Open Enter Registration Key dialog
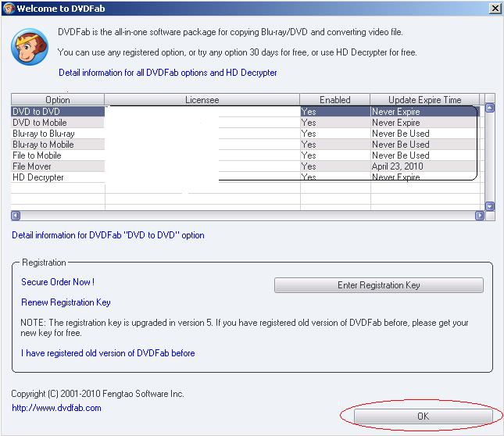The height and width of the screenshot is (436, 504). click(x=379, y=285)
